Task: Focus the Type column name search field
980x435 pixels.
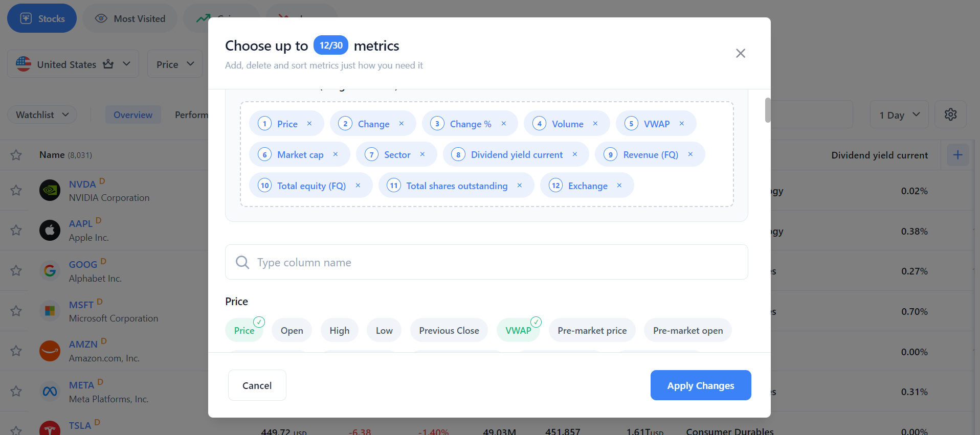Action: tap(486, 262)
